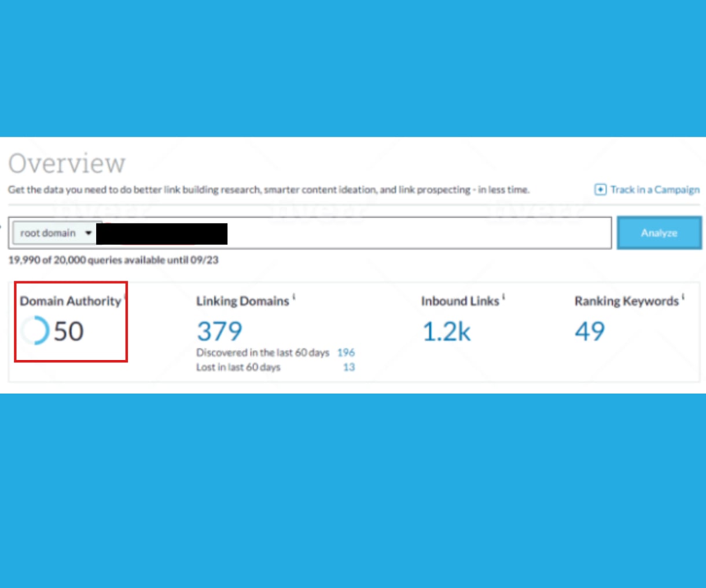Screen dimensions: 706x588
Task: Click the URL input field beside root domain
Action: (354, 233)
